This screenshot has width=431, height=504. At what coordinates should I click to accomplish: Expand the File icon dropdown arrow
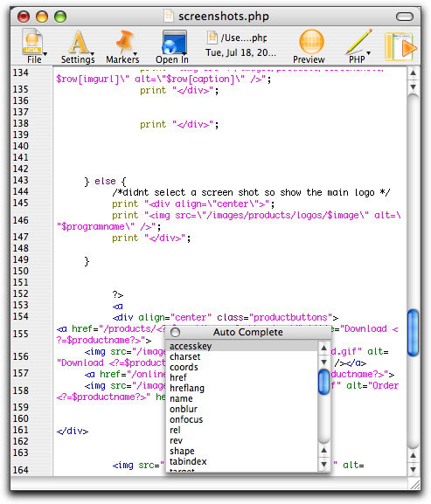45,53
